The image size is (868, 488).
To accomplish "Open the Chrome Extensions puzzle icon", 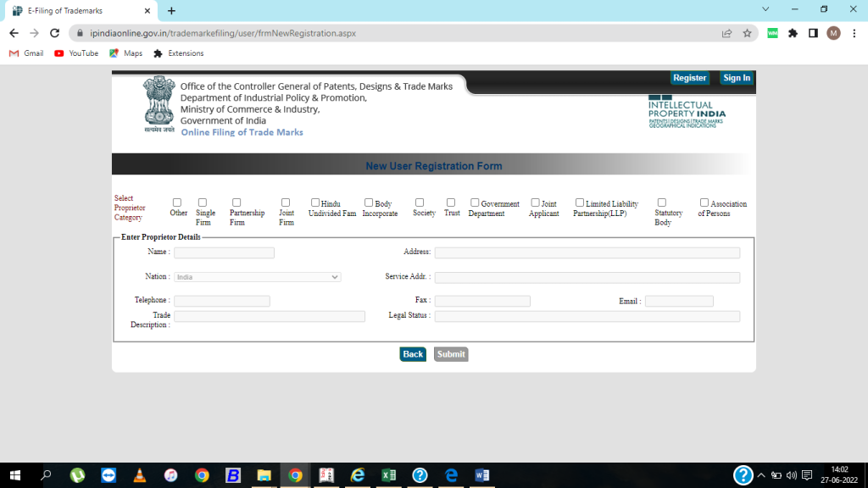I will point(793,33).
